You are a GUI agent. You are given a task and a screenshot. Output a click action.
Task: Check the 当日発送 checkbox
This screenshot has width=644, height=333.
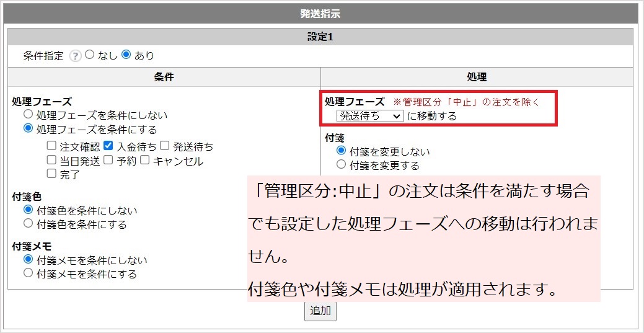pos(51,160)
